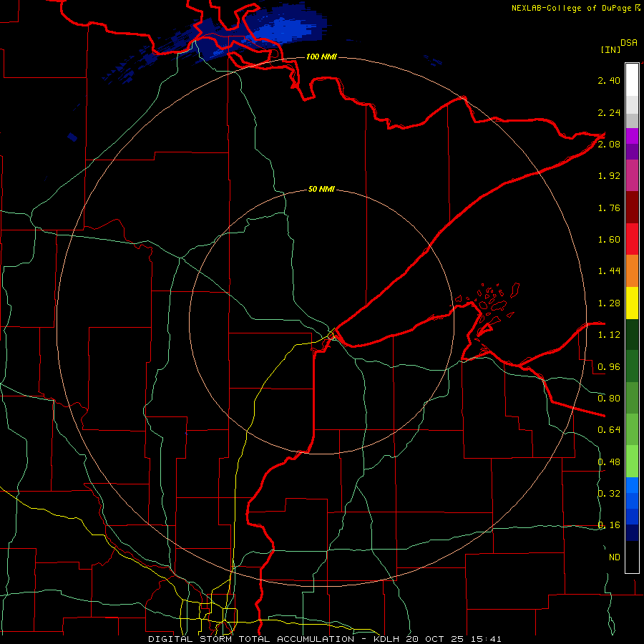Click the 100 NMI range ring label
The width and height of the screenshot is (644, 644).
[x=321, y=57]
